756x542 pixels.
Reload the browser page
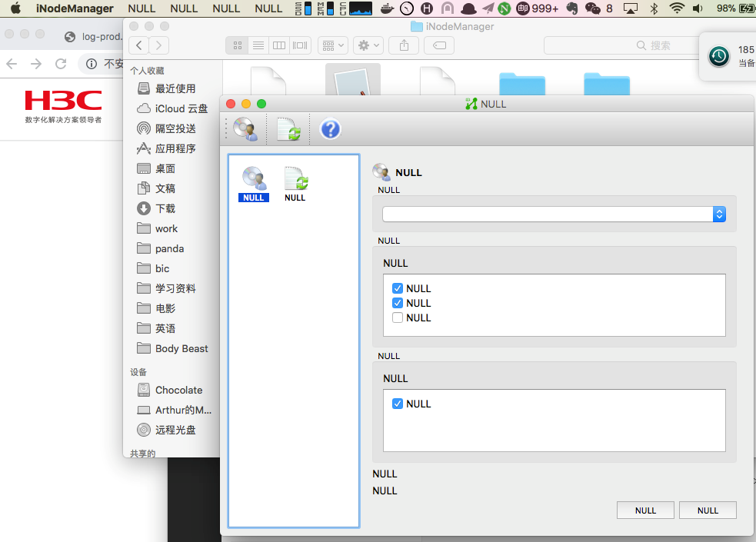(x=61, y=64)
